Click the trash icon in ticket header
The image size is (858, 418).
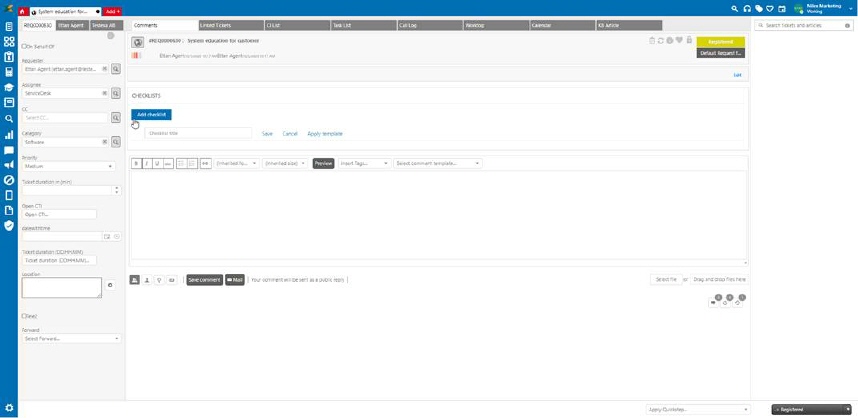coord(652,41)
